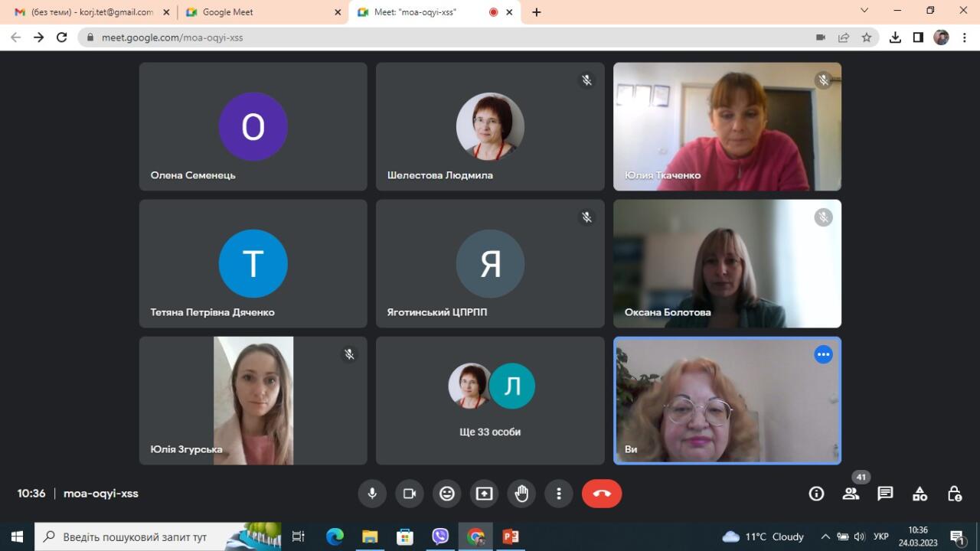
Task: Switch input language УКР
Action: tap(881, 536)
